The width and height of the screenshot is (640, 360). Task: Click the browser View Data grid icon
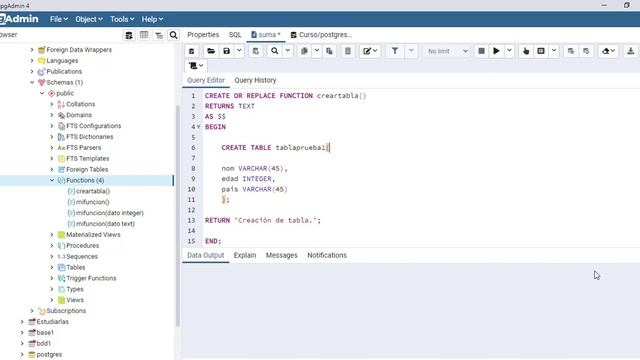coord(144,35)
